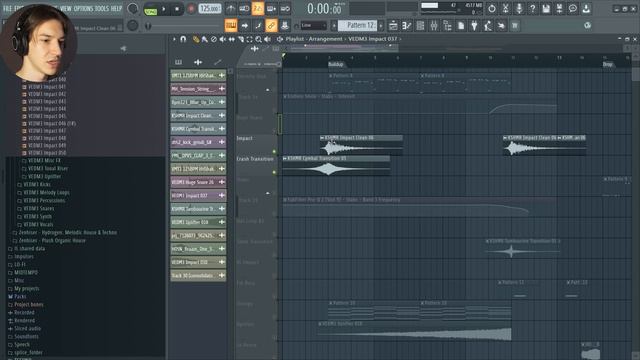Open the microphone recording icon

pos(519,9)
